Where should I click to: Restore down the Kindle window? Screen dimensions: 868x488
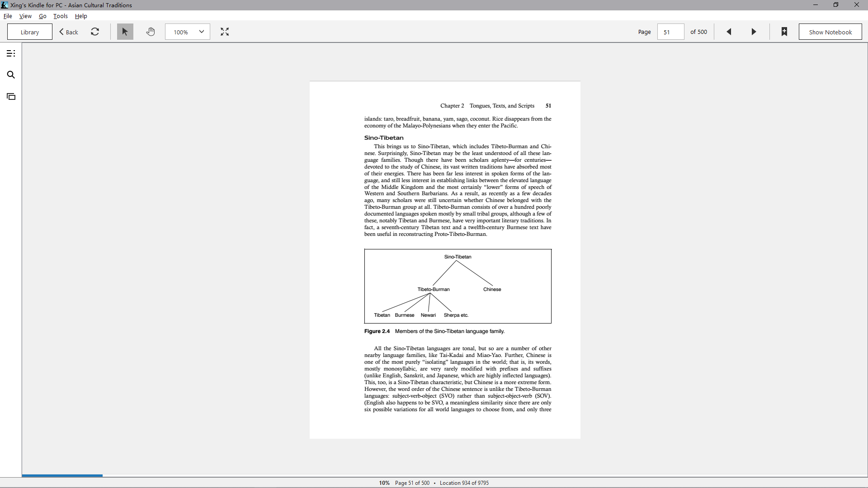click(836, 5)
